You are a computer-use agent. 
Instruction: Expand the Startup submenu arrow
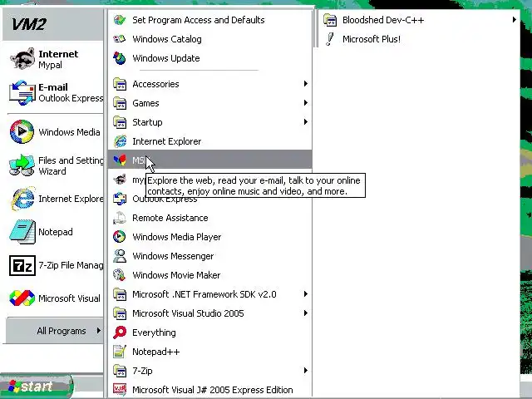(x=305, y=122)
